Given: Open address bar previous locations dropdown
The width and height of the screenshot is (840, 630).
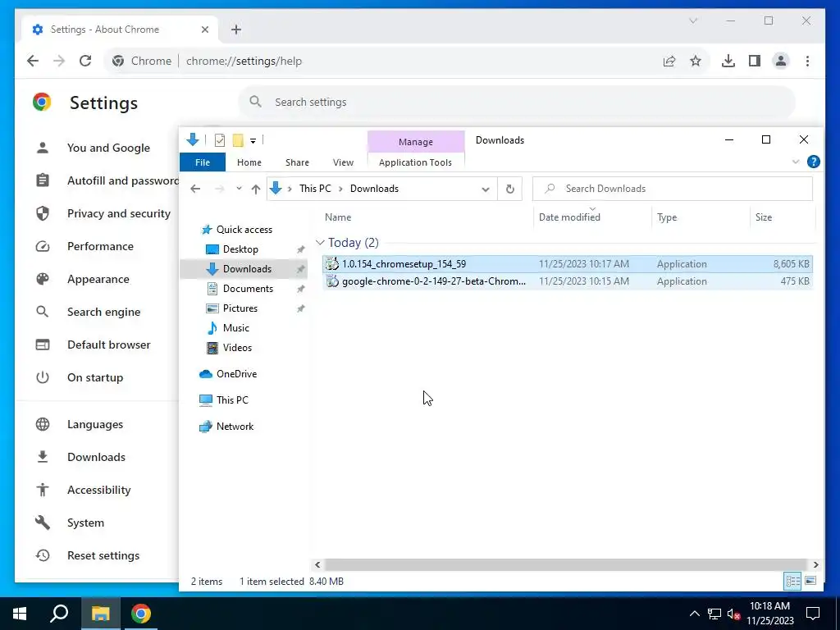Looking at the screenshot, I should point(486,189).
